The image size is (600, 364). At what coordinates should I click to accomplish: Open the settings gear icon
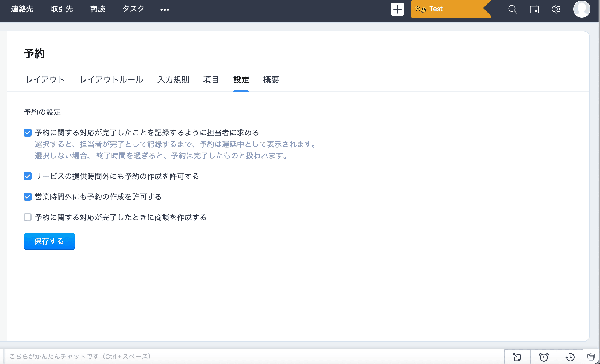556,9
